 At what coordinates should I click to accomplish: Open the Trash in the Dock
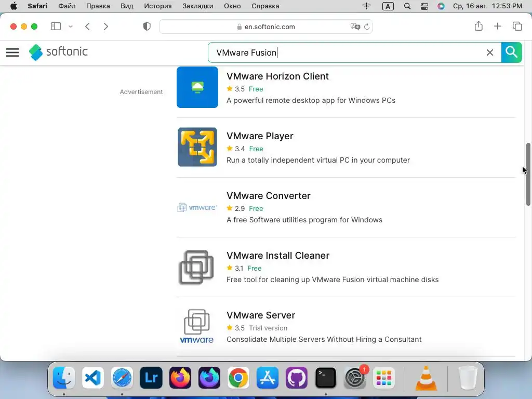pos(468,378)
